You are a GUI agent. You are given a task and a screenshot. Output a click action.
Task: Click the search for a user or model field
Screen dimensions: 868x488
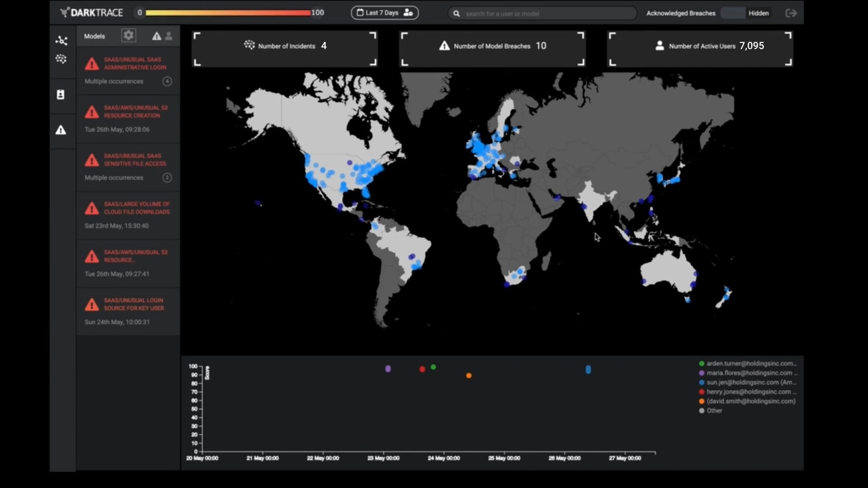[542, 14]
